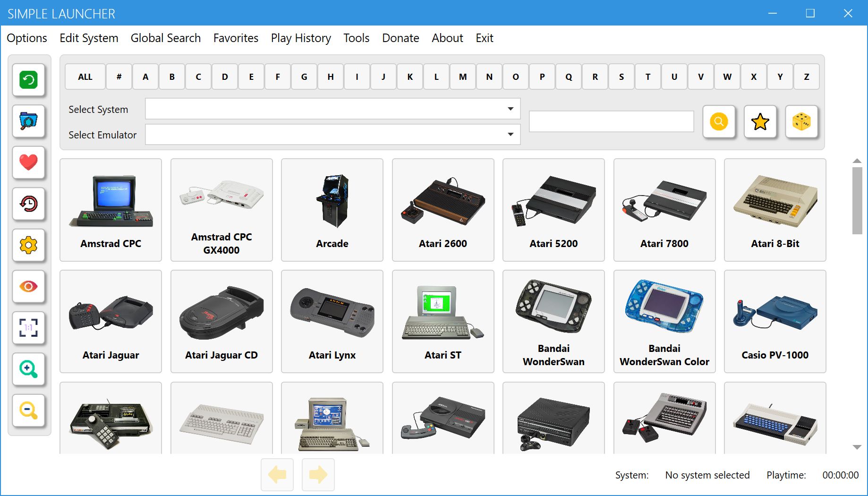Open settings with the gear sidebar icon
868x496 pixels.
pos(28,245)
